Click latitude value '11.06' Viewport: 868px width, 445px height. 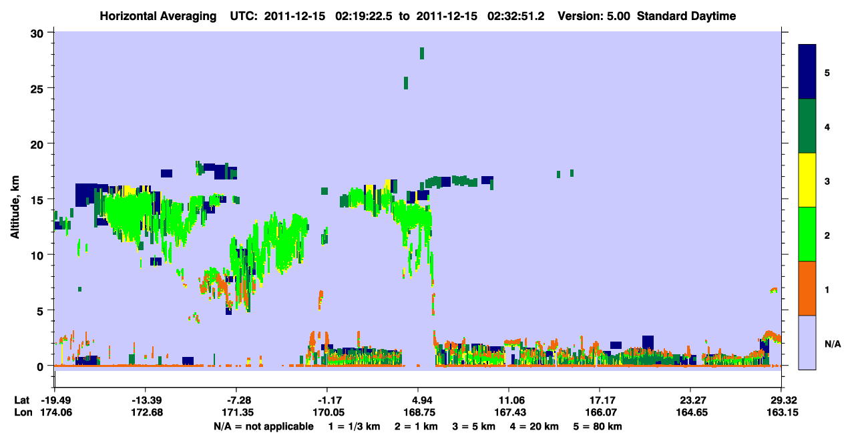[x=508, y=400]
